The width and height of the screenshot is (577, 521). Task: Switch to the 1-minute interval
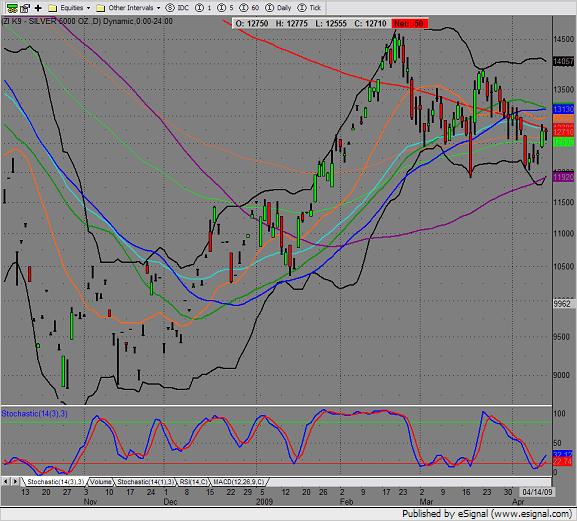pos(203,8)
